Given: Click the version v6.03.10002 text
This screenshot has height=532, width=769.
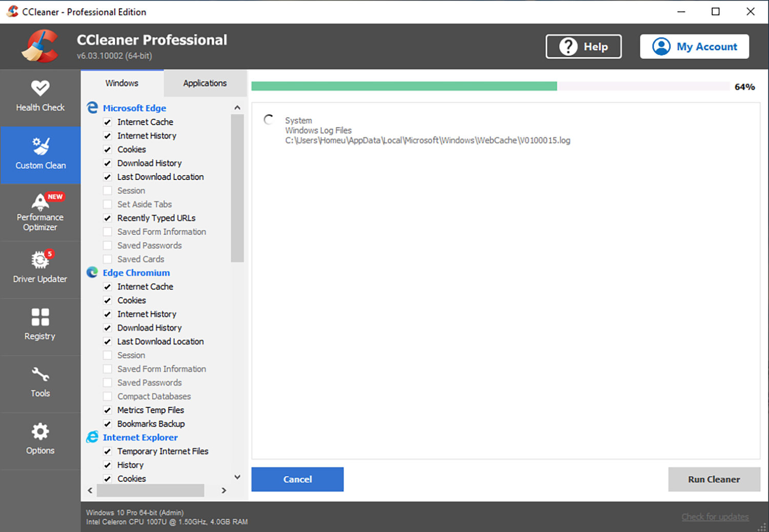Looking at the screenshot, I should pos(114,55).
